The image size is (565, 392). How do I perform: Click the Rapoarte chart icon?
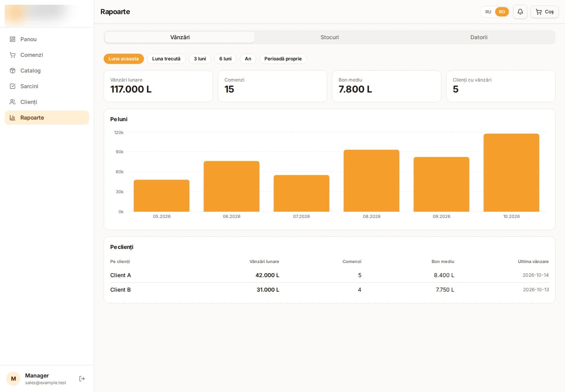[13, 118]
